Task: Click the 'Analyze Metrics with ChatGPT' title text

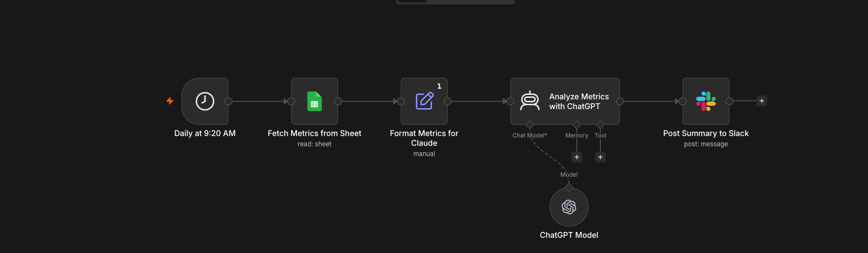Action: pyautogui.click(x=579, y=101)
